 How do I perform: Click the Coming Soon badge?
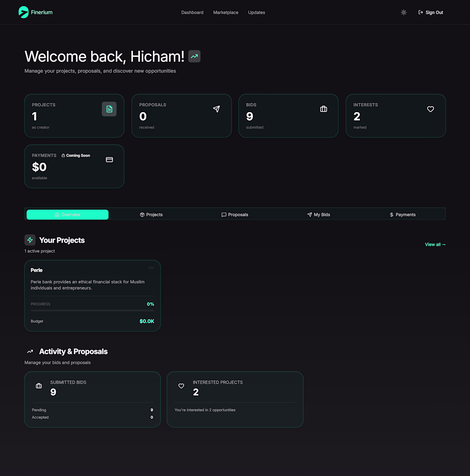coord(76,155)
